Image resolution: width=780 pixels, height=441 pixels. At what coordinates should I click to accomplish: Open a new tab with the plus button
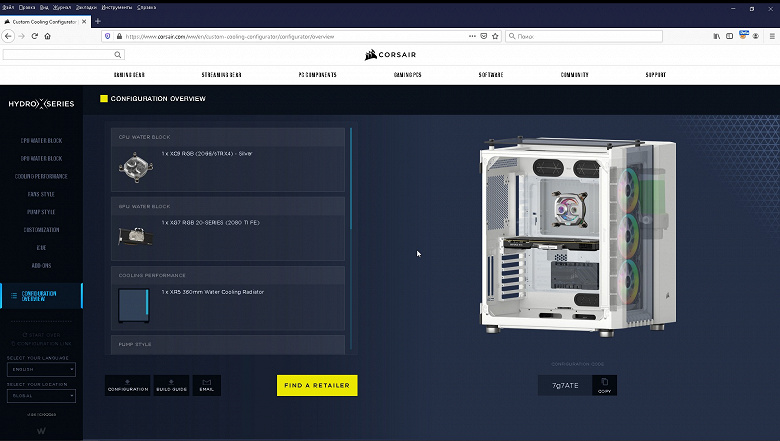98,21
